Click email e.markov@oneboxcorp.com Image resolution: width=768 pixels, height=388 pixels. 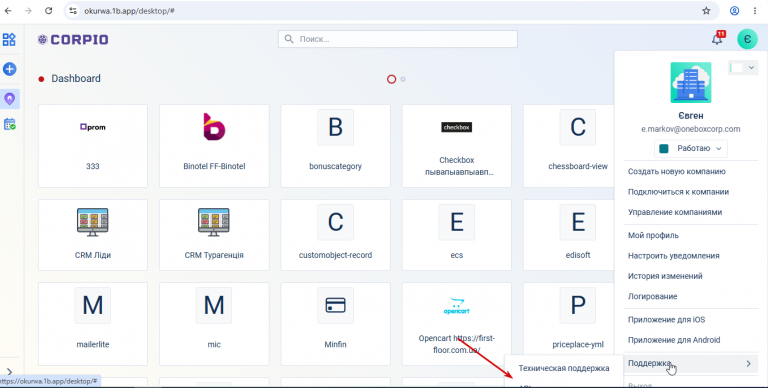click(691, 129)
